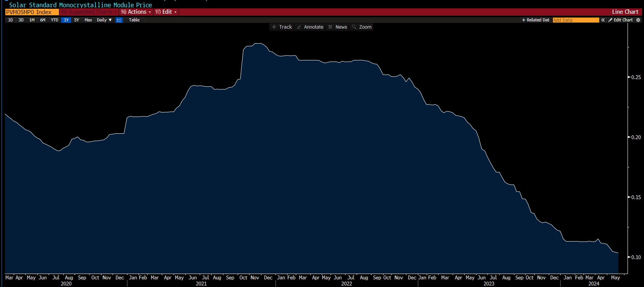644x287 pixels.
Task: Open the Edit menu
Action: point(166,12)
